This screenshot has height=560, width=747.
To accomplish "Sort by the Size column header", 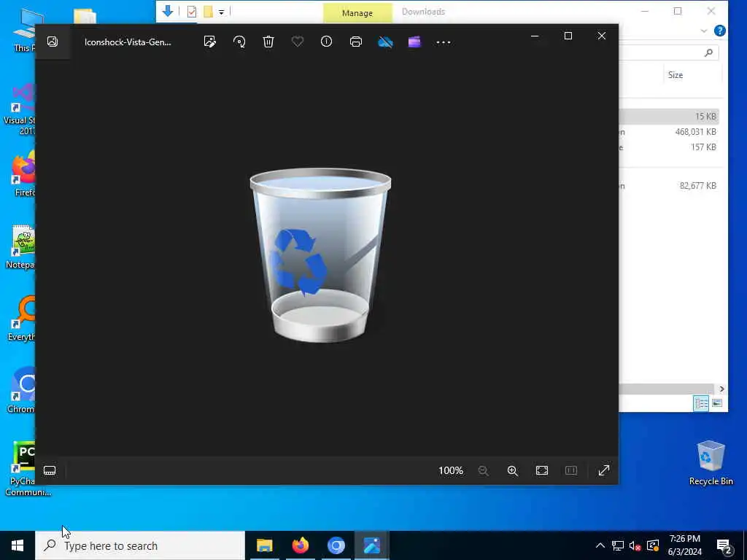I will pos(675,75).
